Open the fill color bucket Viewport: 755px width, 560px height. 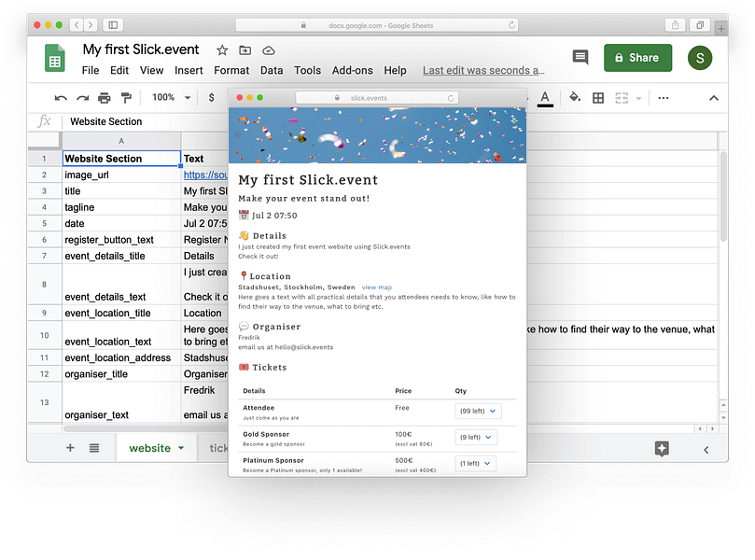point(575,98)
